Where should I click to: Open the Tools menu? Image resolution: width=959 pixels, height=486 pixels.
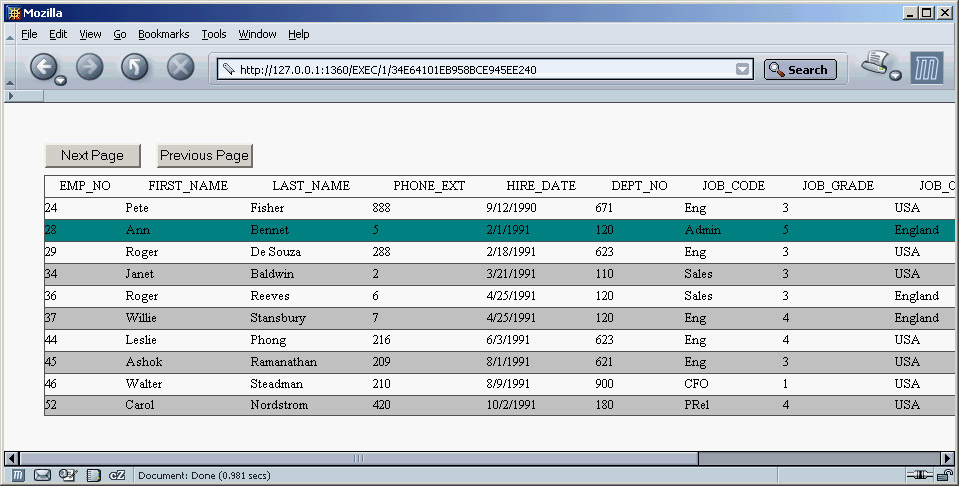pyautogui.click(x=214, y=34)
